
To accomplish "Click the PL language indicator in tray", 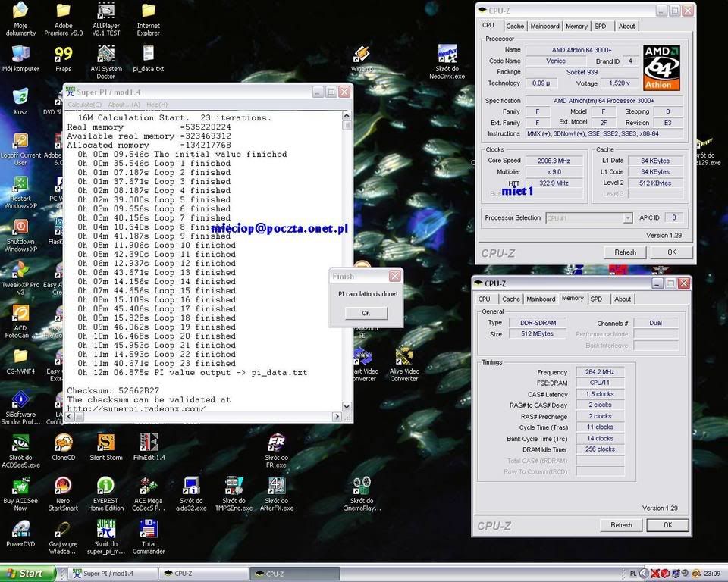I will [x=632, y=574].
